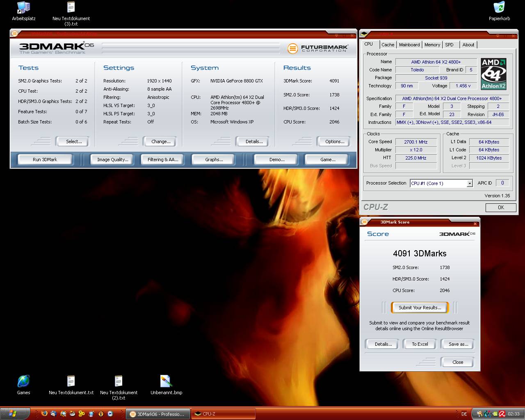This screenshot has width=525, height=420.
Task: Open Avira antivirus tray icon
Action: 502,414
